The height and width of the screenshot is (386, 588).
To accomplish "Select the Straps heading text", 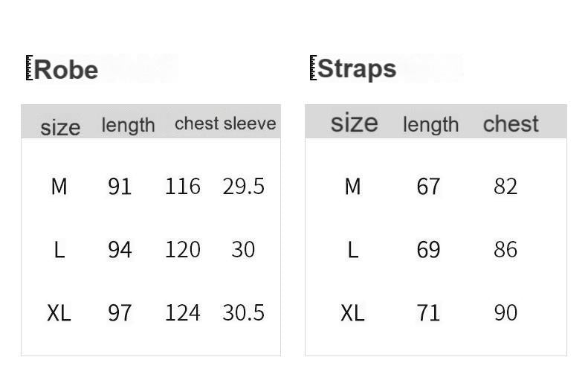I will (x=357, y=68).
